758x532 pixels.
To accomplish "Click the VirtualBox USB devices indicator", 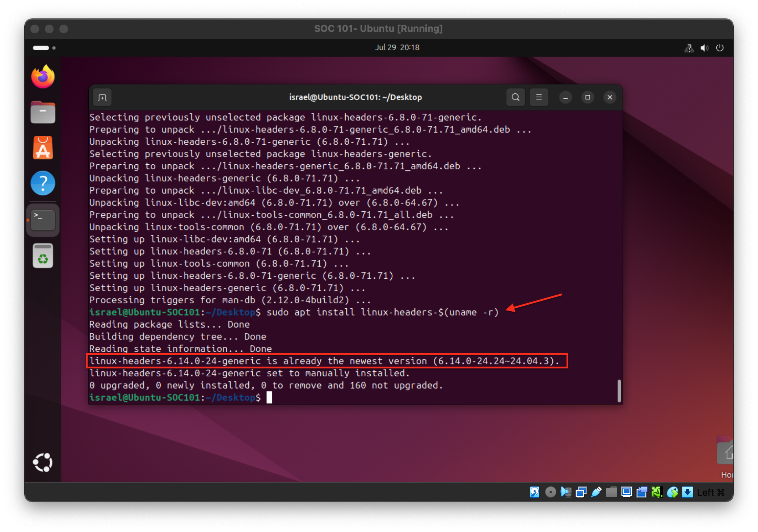I will [x=596, y=492].
